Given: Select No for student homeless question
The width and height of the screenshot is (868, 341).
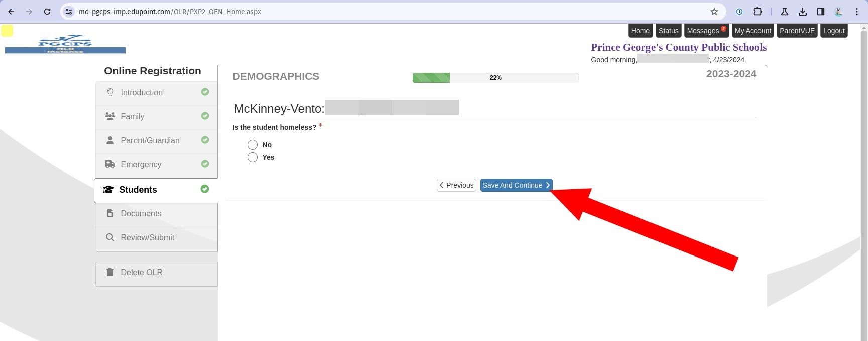Looking at the screenshot, I should (253, 145).
